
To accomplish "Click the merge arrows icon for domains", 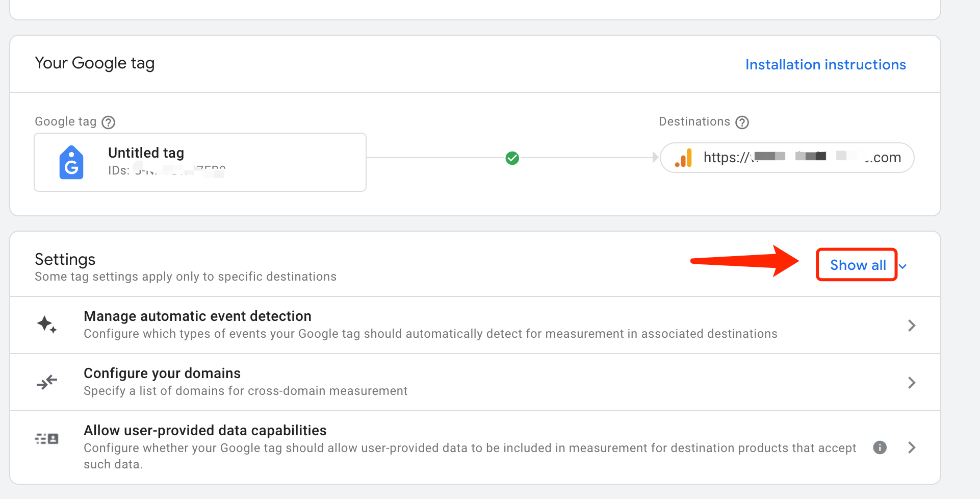I will tap(47, 382).
